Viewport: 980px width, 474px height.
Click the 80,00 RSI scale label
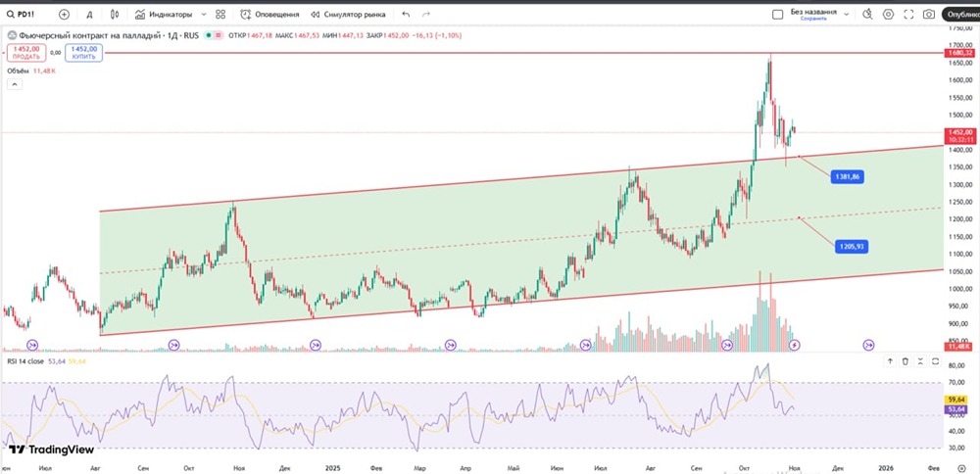tap(957, 365)
